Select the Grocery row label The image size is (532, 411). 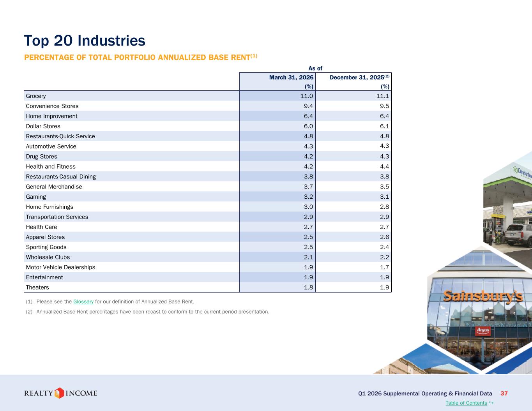coord(36,96)
